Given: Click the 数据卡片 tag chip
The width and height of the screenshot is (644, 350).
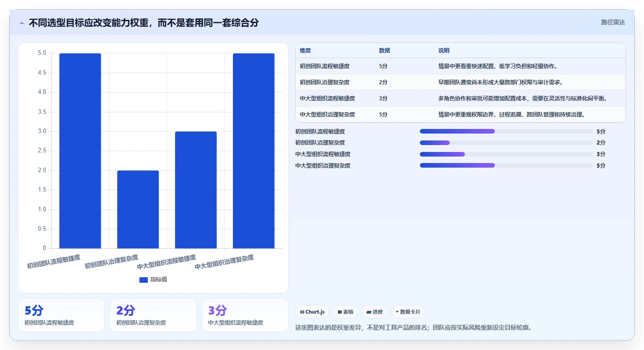Looking at the screenshot, I should (408, 312).
